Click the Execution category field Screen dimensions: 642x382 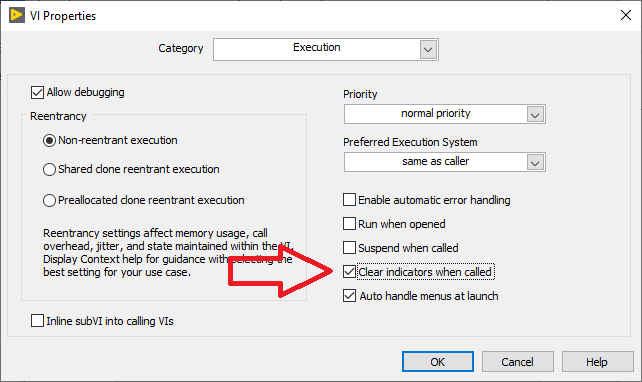(x=316, y=49)
